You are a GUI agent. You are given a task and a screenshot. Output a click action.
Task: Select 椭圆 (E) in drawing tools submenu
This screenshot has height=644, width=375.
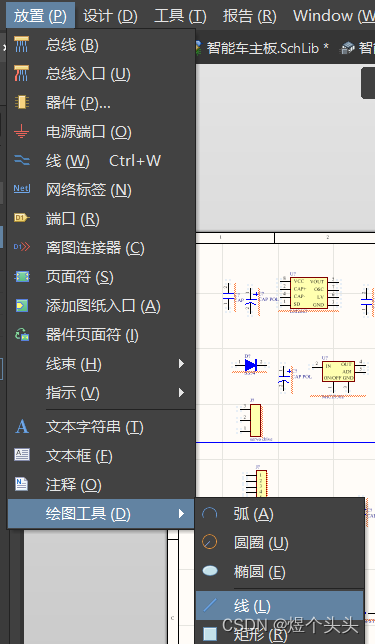tap(280, 571)
